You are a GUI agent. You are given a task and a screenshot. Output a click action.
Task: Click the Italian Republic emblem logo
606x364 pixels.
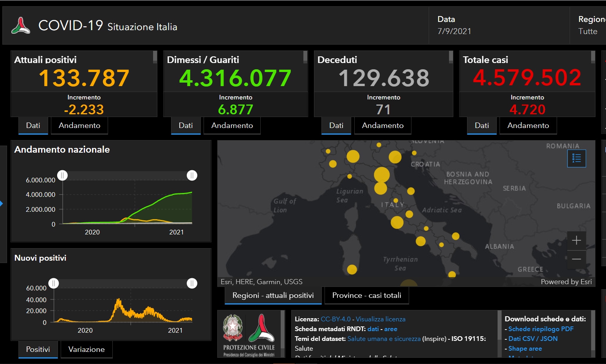233,328
